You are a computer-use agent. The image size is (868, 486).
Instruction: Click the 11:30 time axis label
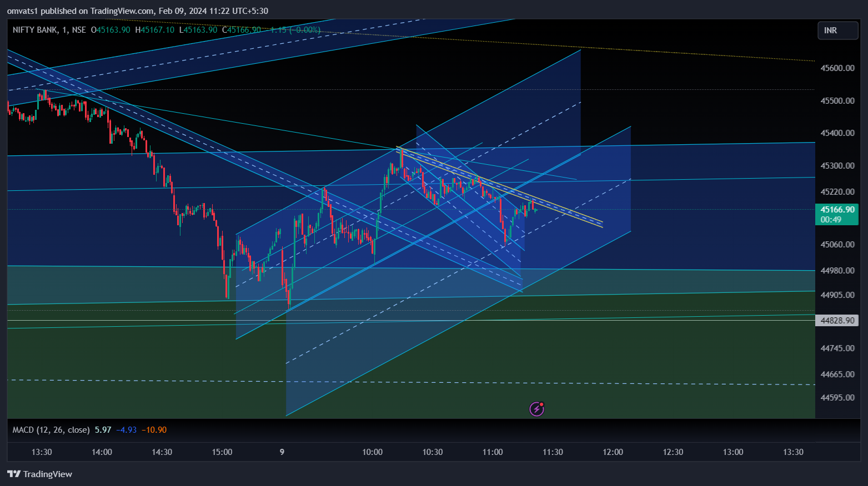tap(553, 452)
